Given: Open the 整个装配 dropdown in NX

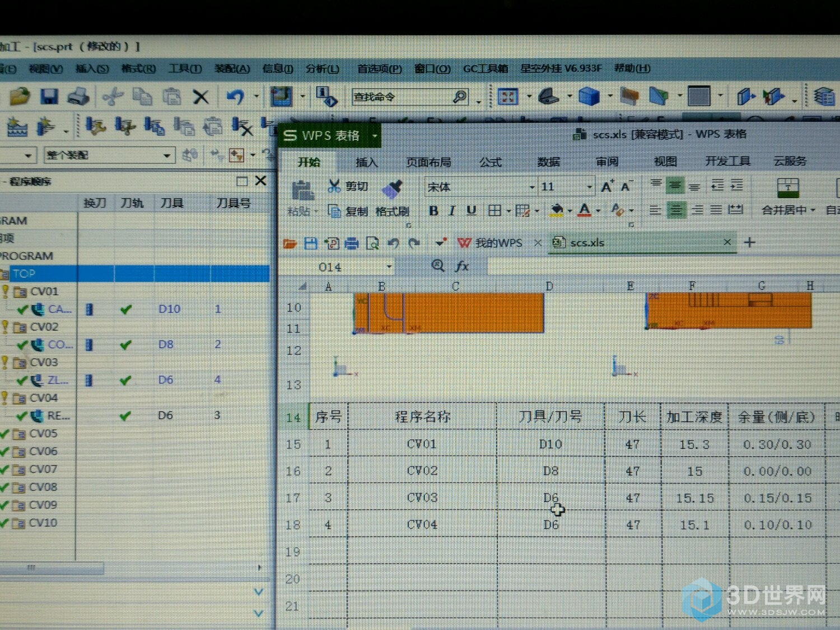Looking at the screenshot, I should [167, 155].
